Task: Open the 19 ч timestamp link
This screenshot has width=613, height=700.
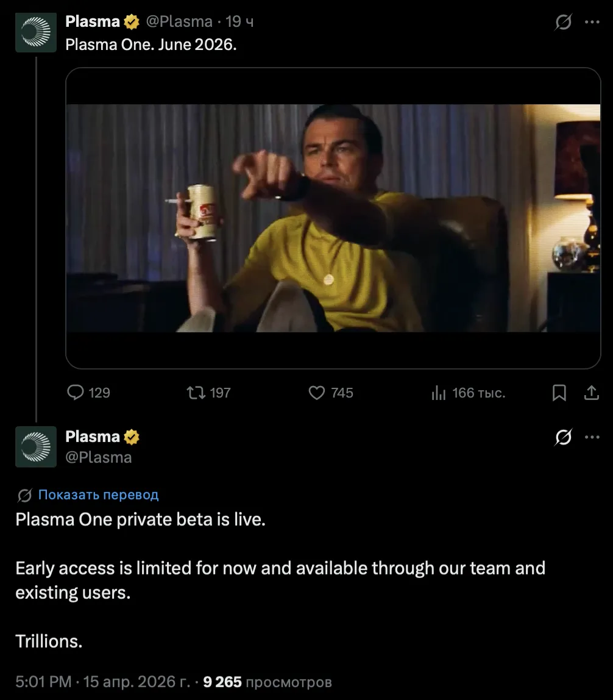Action: 239,22
